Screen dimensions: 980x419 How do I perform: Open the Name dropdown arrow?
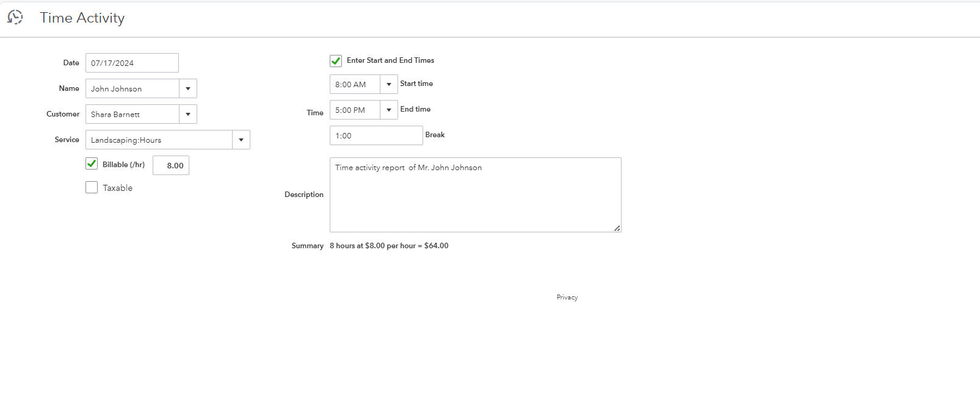[x=188, y=89]
